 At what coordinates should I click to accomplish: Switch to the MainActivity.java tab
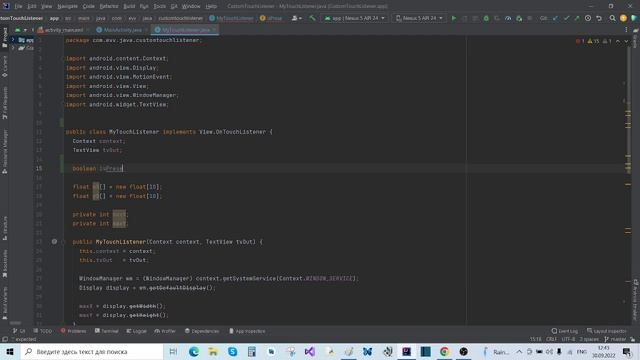122,30
